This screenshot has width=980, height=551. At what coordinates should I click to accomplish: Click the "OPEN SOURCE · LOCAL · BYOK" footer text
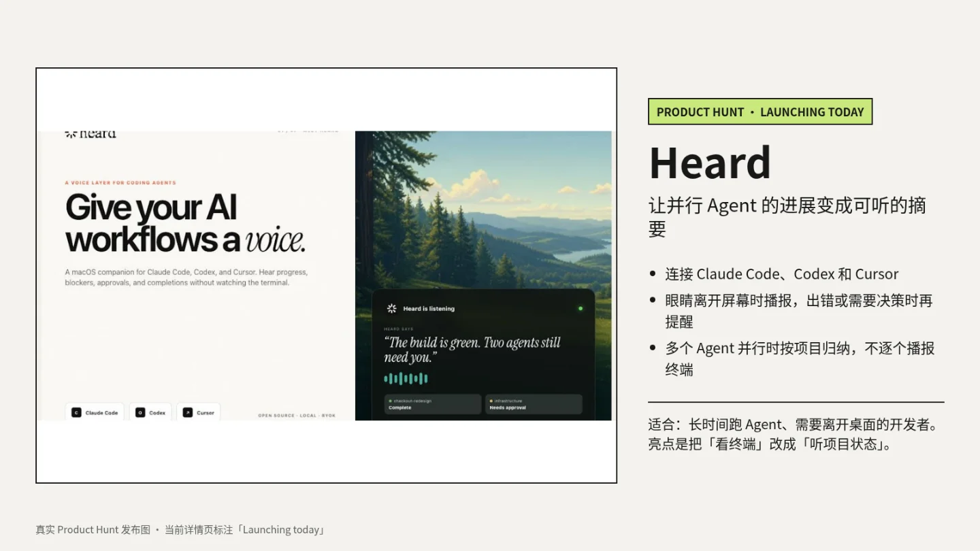pyautogui.click(x=297, y=416)
